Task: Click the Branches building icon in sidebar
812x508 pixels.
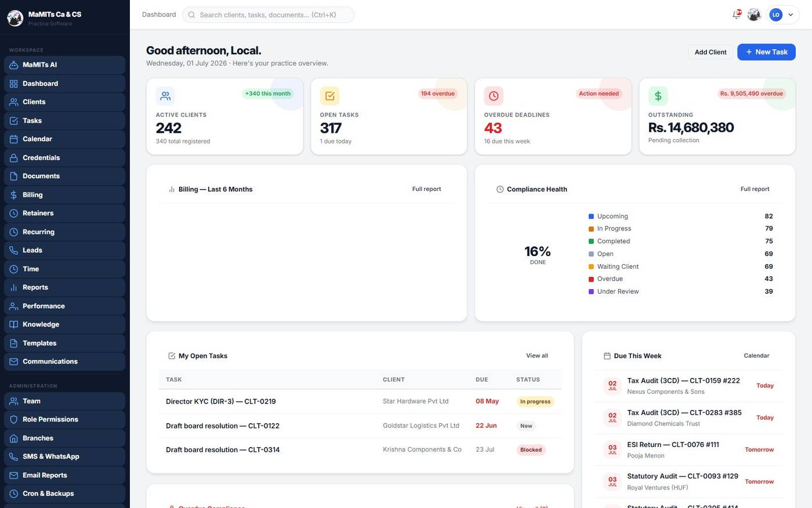Action: coord(14,438)
